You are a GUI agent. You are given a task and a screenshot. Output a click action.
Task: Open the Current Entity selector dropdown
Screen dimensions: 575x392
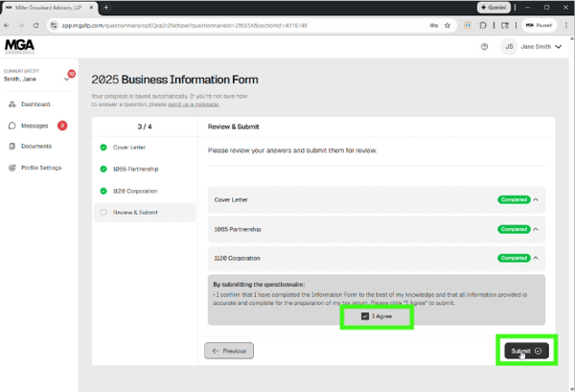[66, 79]
